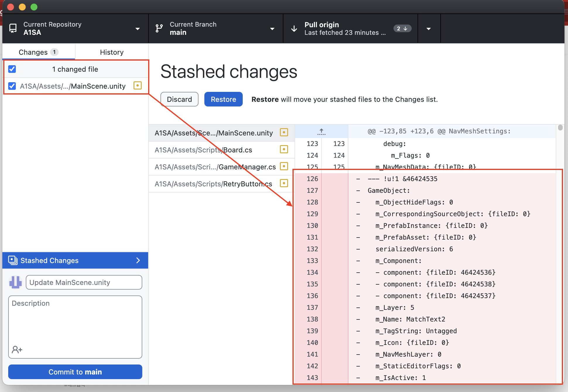
Task: Click the add co-authors icon
Action: [x=17, y=349]
